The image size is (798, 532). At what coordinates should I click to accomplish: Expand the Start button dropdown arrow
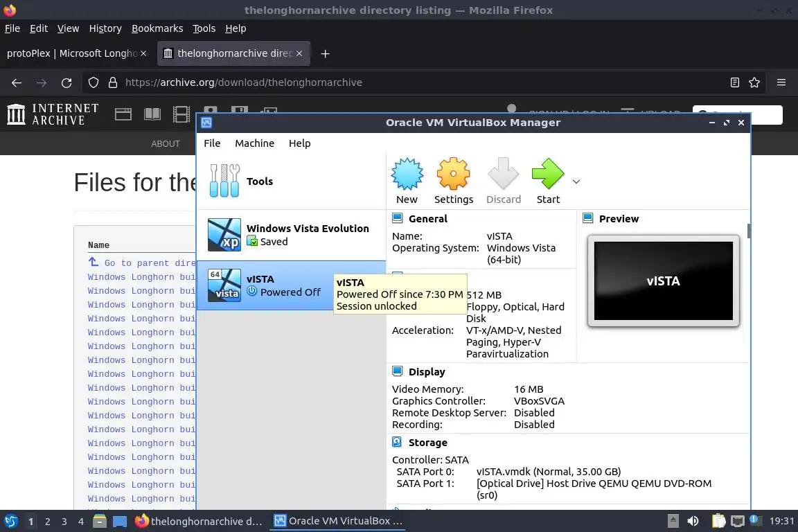pyautogui.click(x=576, y=181)
